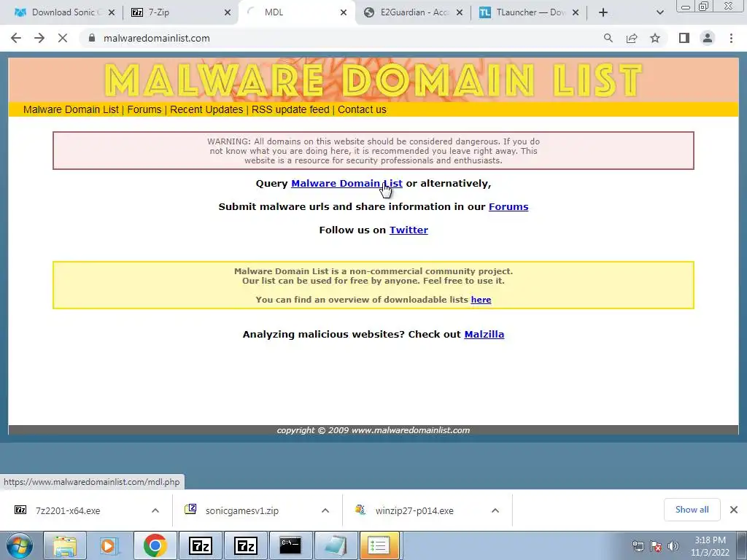Open the Command Prompt taskbar item

pyautogui.click(x=290, y=545)
